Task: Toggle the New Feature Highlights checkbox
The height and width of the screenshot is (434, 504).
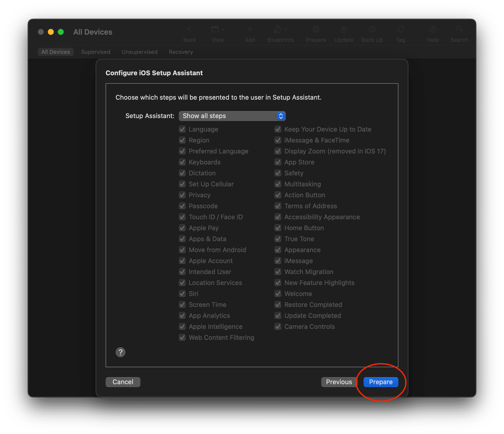Action: [278, 283]
